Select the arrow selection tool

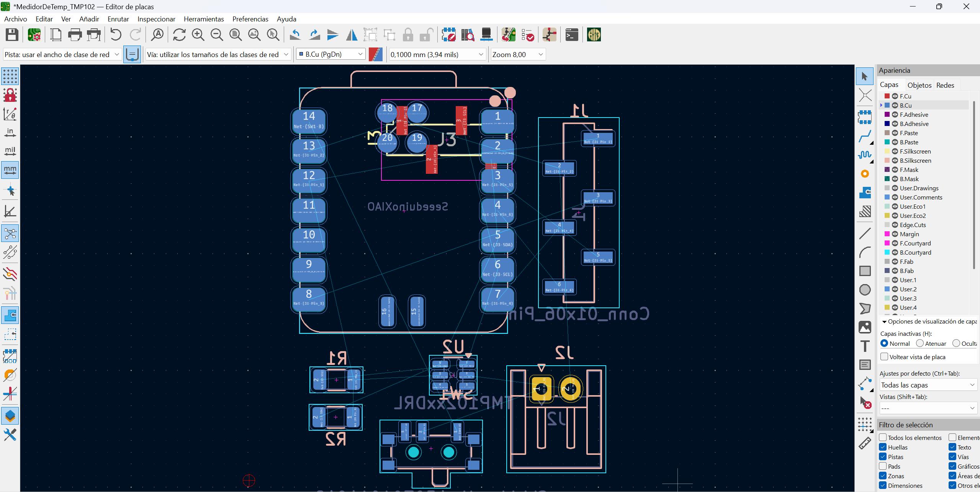point(865,76)
